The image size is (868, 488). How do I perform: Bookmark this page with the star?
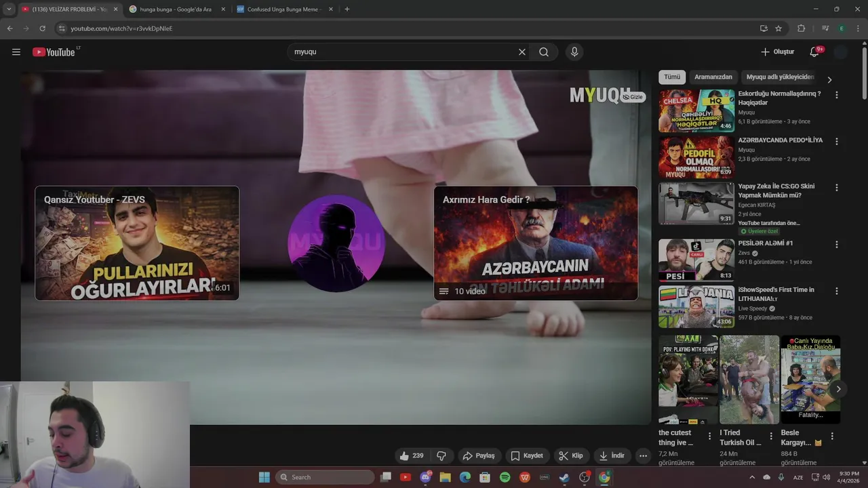(778, 28)
